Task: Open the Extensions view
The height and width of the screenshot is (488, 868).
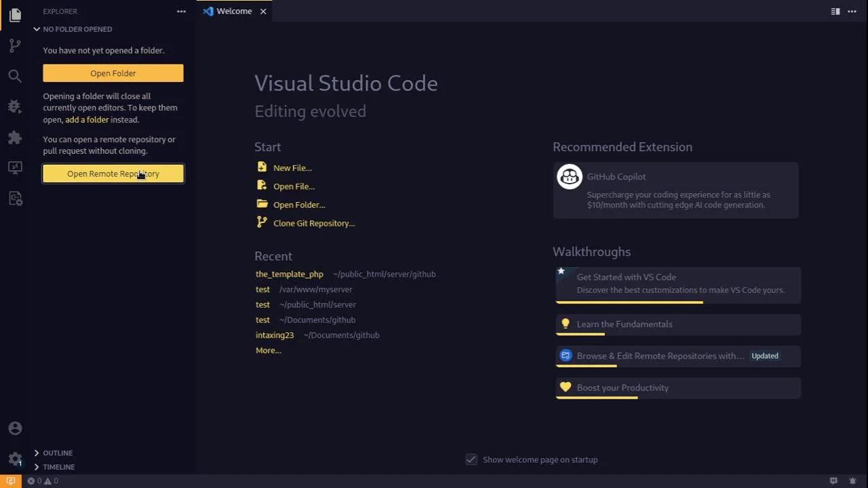Action: (15, 138)
